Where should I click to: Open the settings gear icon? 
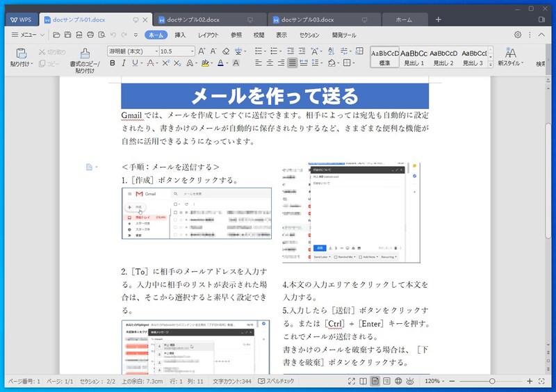tap(517, 34)
